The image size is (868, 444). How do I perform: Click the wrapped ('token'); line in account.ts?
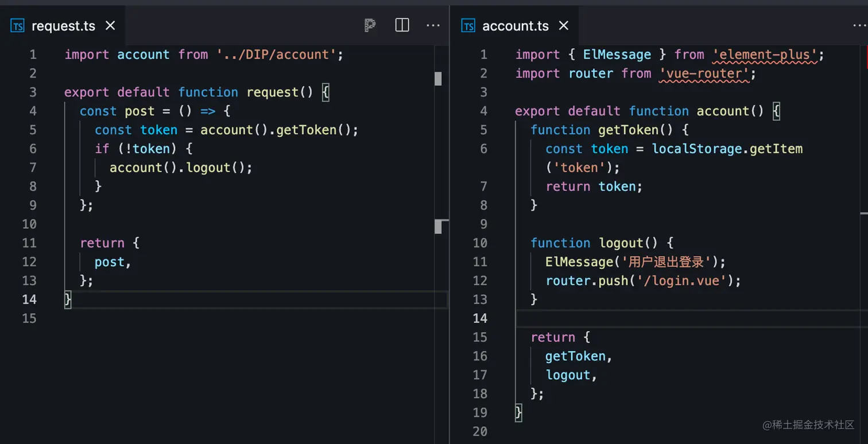583,168
